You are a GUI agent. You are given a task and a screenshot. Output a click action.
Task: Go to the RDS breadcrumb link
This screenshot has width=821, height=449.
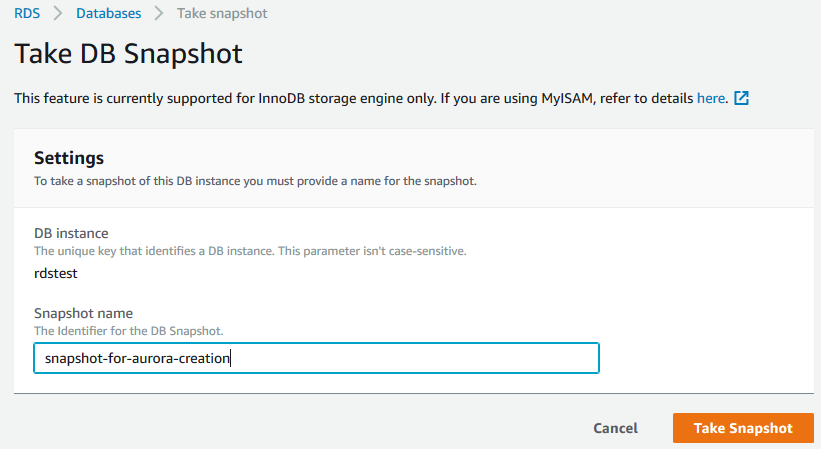pos(26,14)
